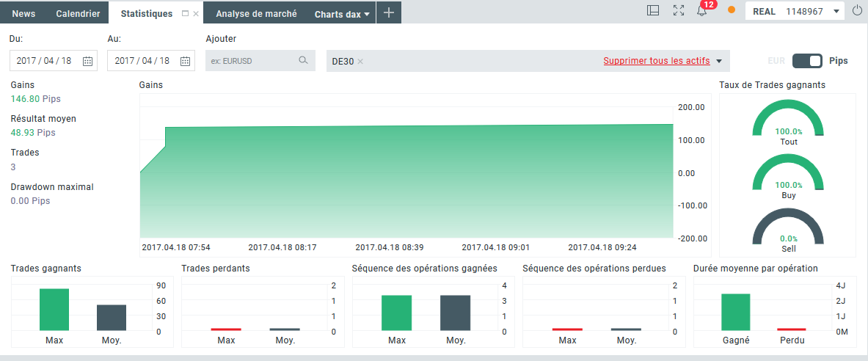Click the Trades count value 3
The height and width of the screenshot is (361, 868).
[x=12, y=167]
